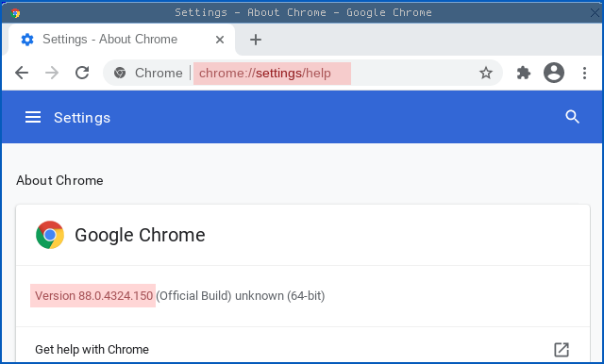The image size is (604, 364).
Task: Close the Google Chrome window
Action: pyautogui.click(x=595, y=12)
